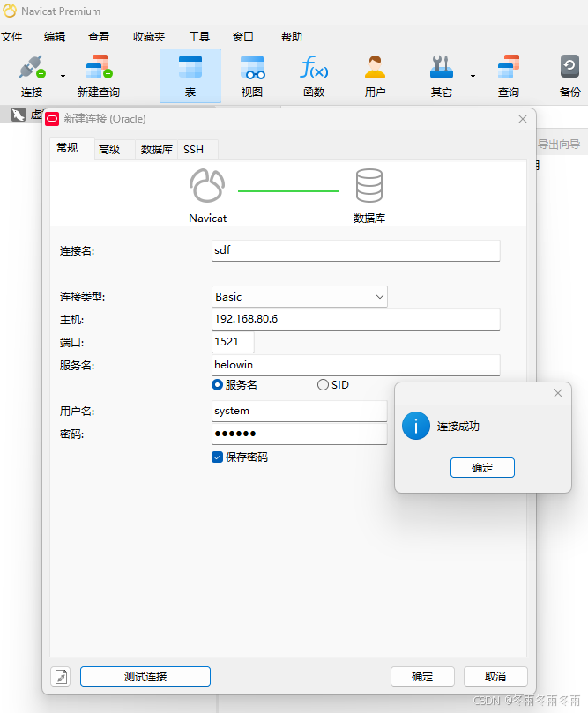The width and height of the screenshot is (588, 713).
Task: Click the Navicat logo in connection diagram
Action: tap(207, 186)
